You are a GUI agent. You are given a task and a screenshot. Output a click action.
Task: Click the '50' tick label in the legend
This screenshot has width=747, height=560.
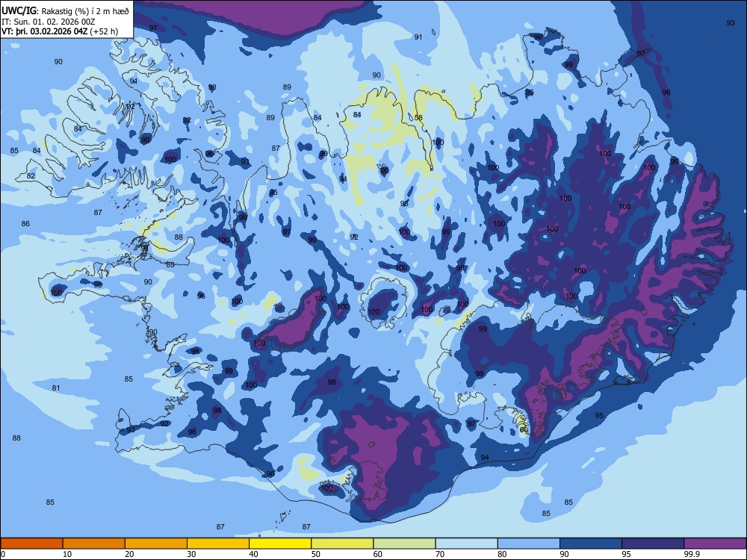(316, 554)
